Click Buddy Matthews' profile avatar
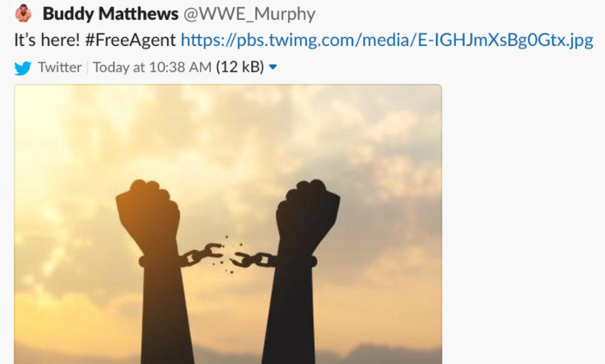This screenshot has width=605, height=364. (23, 13)
